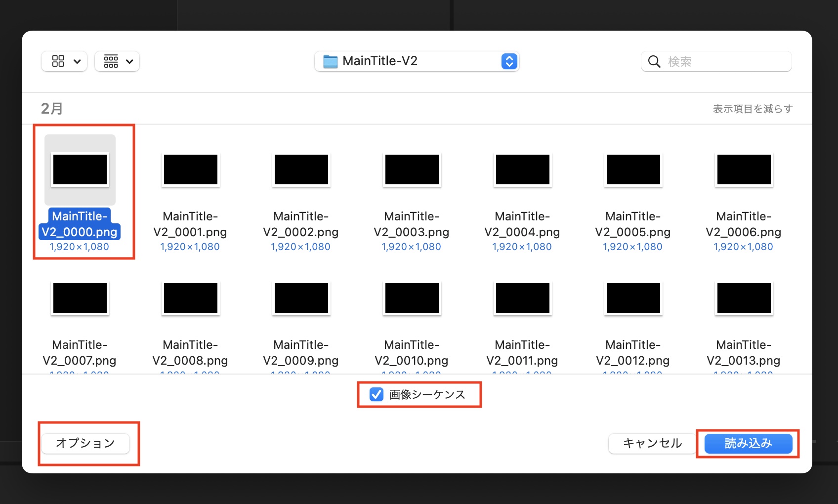Select the MainTitle-V2_0000.png thumbnail
Screen dimensions: 838x504
(x=80, y=169)
